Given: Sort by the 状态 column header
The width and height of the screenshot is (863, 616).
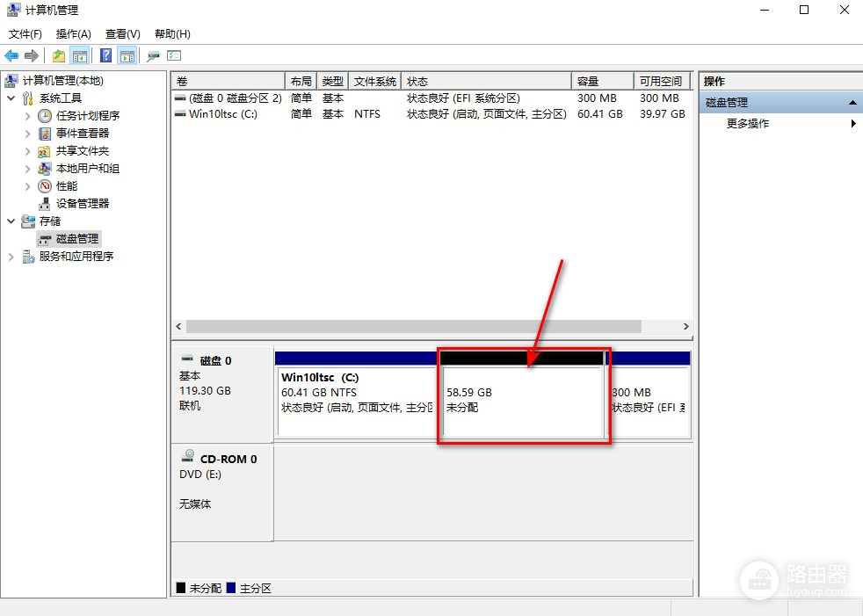Looking at the screenshot, I should (487, 82).
